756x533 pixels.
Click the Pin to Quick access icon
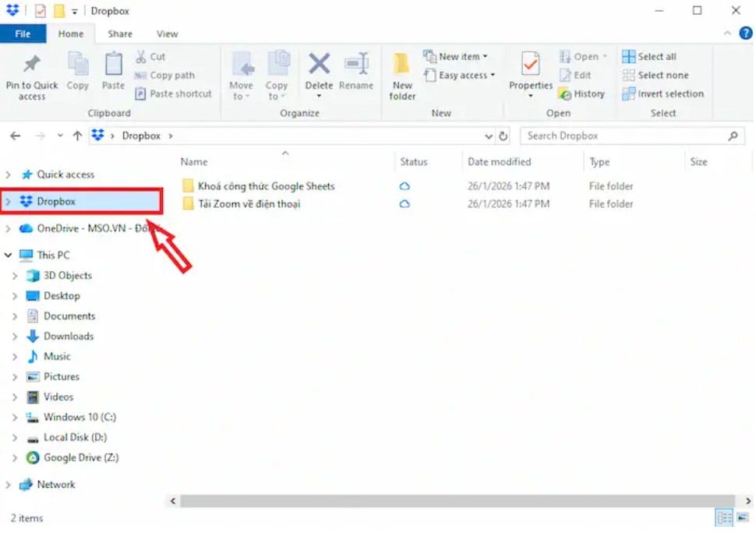(x=32, y=65)
